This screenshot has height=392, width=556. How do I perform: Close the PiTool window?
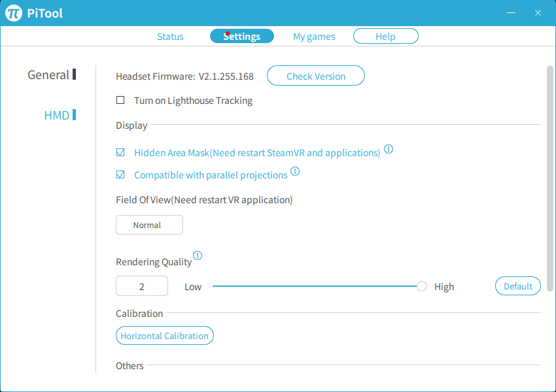click(538, 13)
